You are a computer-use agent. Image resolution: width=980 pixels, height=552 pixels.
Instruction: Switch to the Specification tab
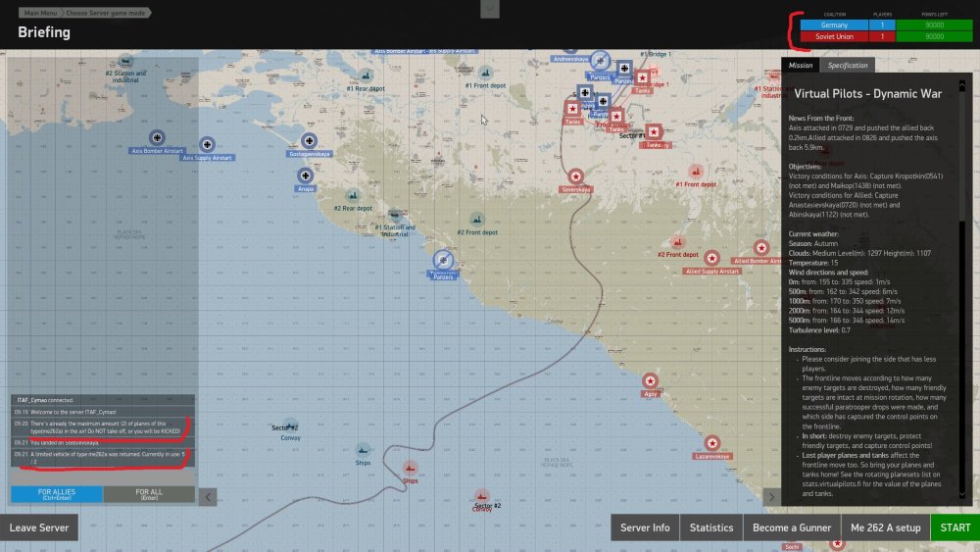[848, 65]
